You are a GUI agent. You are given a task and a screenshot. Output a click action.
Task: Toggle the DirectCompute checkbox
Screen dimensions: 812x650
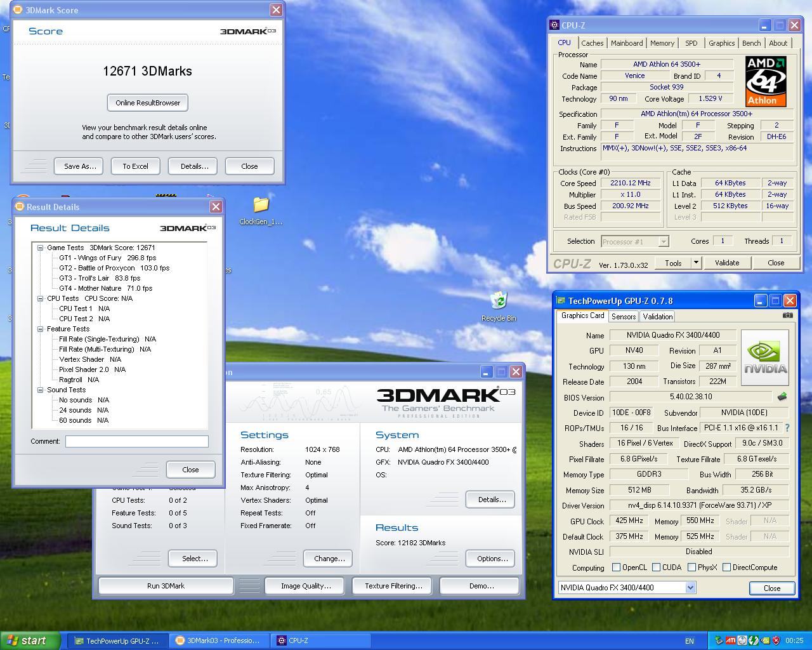(x=727, y=567)
